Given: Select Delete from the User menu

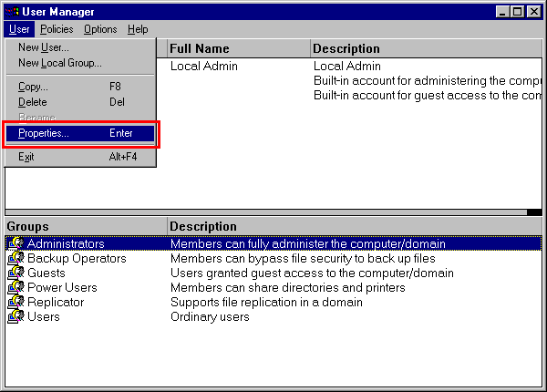Looking at the screenshot, I should (33, 102).
